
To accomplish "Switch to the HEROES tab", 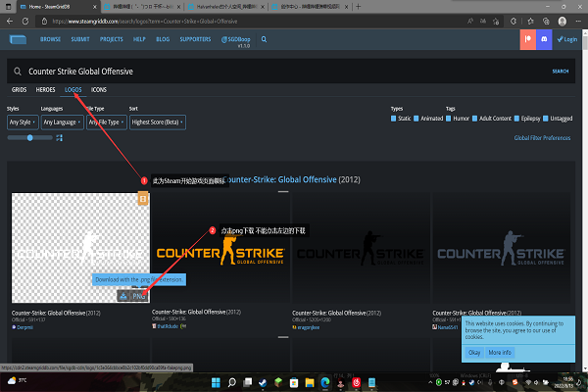I will tap(46, 89).
